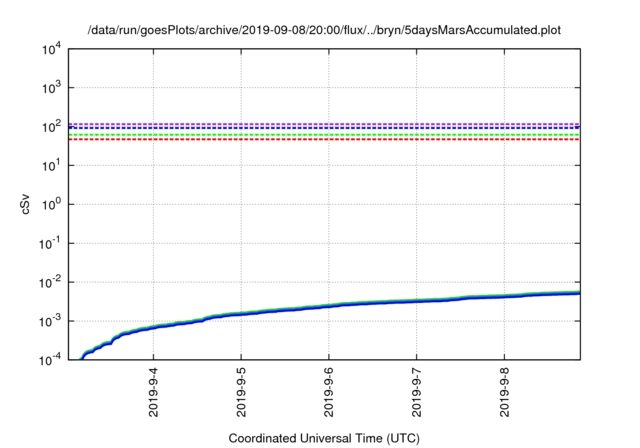Screen dimensions: 640x448
Task: Click the red dashed threshold line
Action: pyautogui.click(x=324, y=140)
